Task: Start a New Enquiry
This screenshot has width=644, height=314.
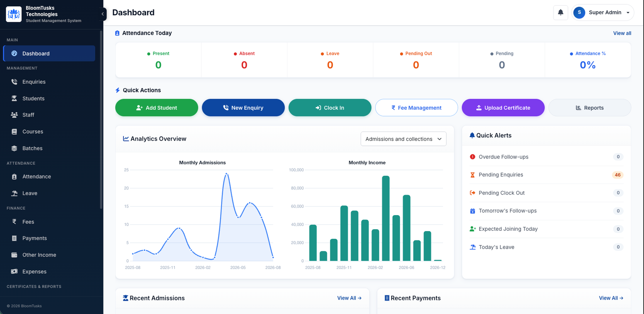Action: (x=243, y=108)
